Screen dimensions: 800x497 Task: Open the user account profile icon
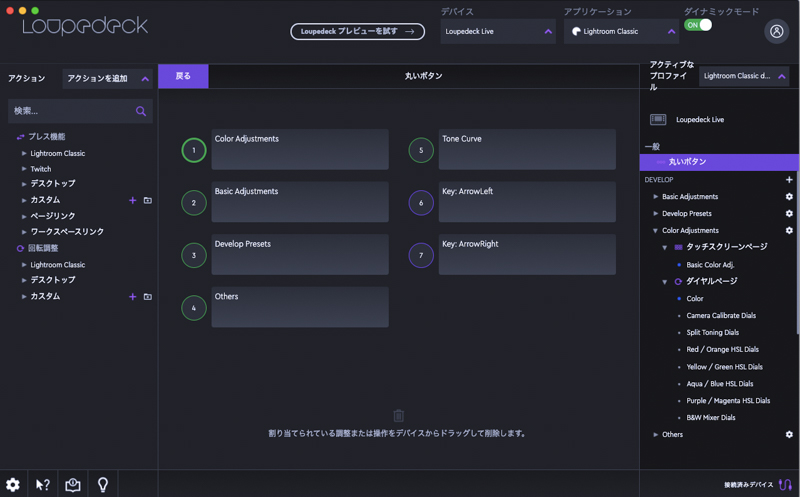tap(776, 32)
